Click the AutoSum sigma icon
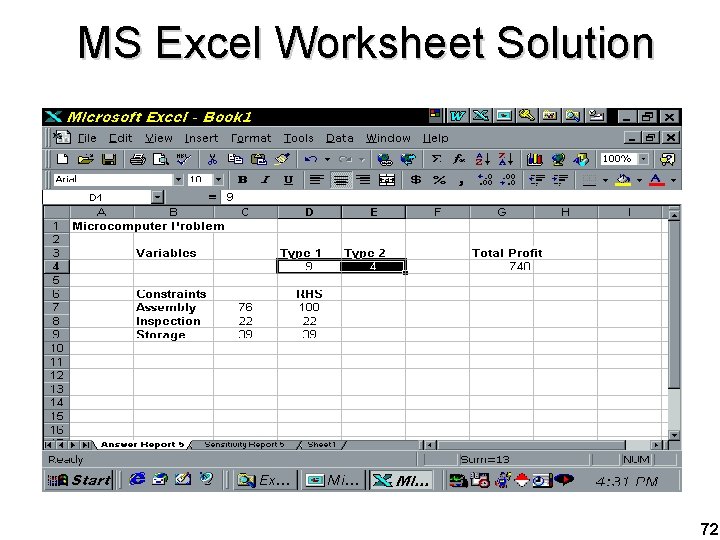 (x=436, y=159)
